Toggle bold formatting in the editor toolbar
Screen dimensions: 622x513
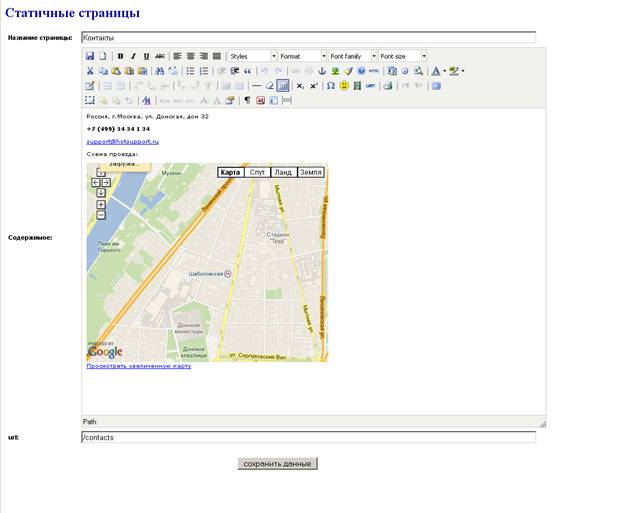(120, 56)
